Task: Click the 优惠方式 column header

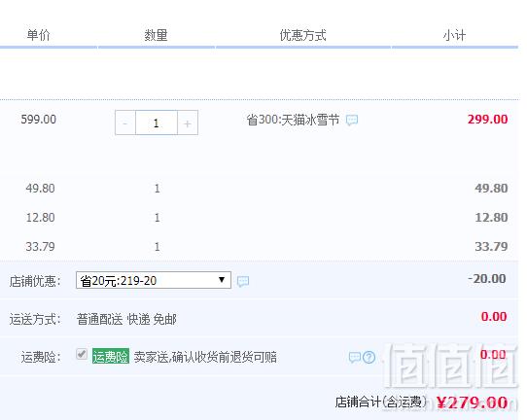Action: 302,35
